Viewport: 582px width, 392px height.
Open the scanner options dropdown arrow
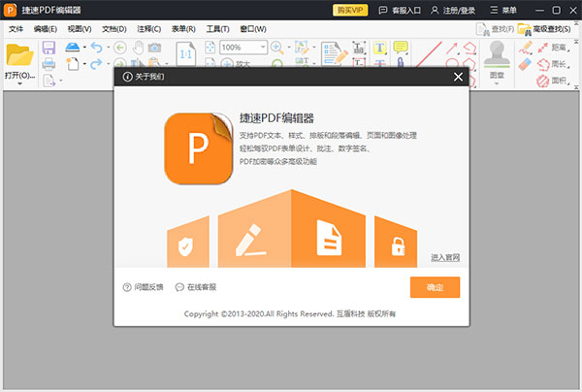pyautogui.click(x=84, y=48)
